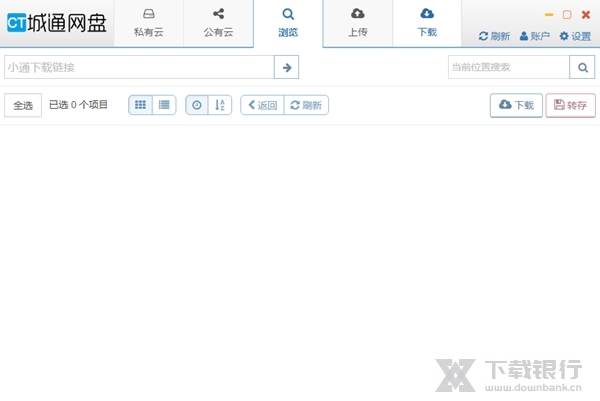600x401 pixels.
Task: Select the 浏览 browse tab
Action: (x=288, y=23)
